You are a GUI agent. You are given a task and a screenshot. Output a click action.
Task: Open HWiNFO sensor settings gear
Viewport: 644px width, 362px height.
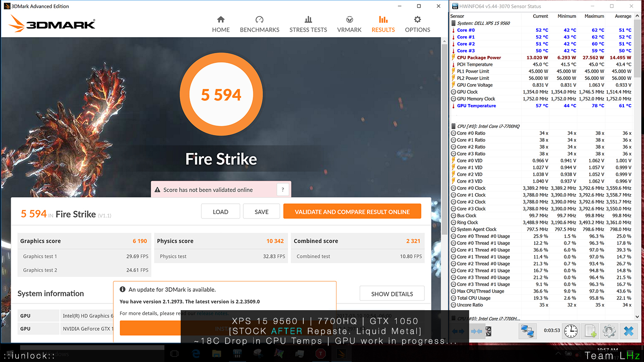tap(610, 331)
